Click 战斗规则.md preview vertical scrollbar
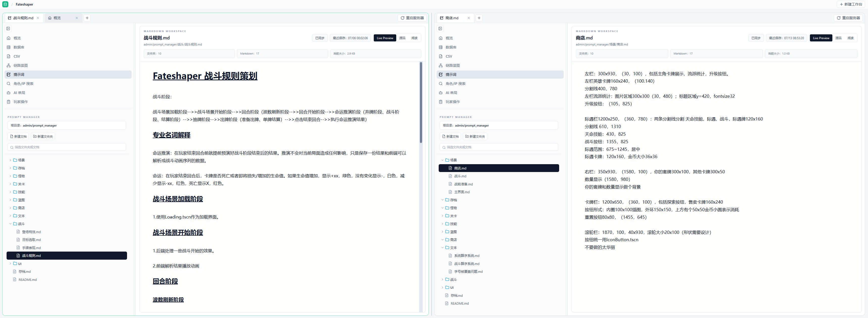The height and width of the screenshot is (318, 868). 420,102
